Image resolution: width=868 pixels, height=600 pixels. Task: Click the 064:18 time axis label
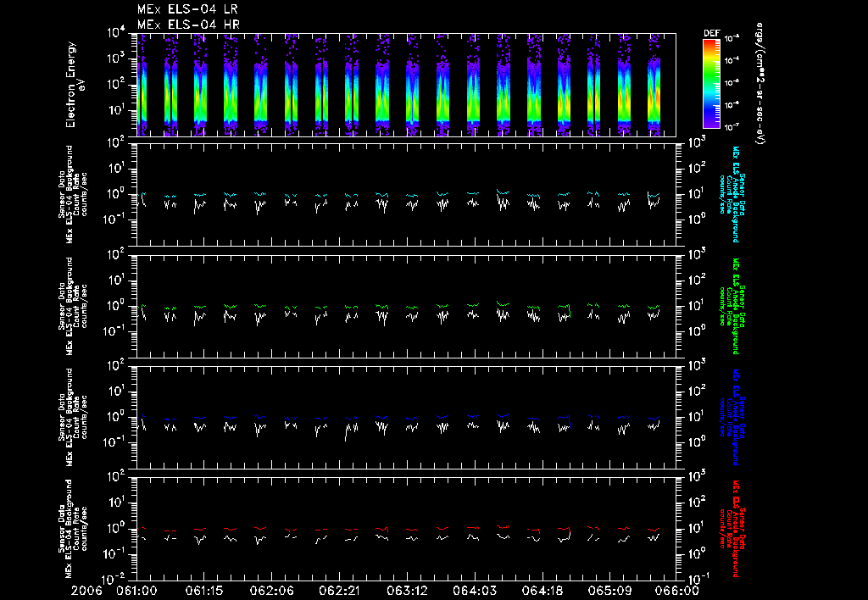tap(542, 592)
